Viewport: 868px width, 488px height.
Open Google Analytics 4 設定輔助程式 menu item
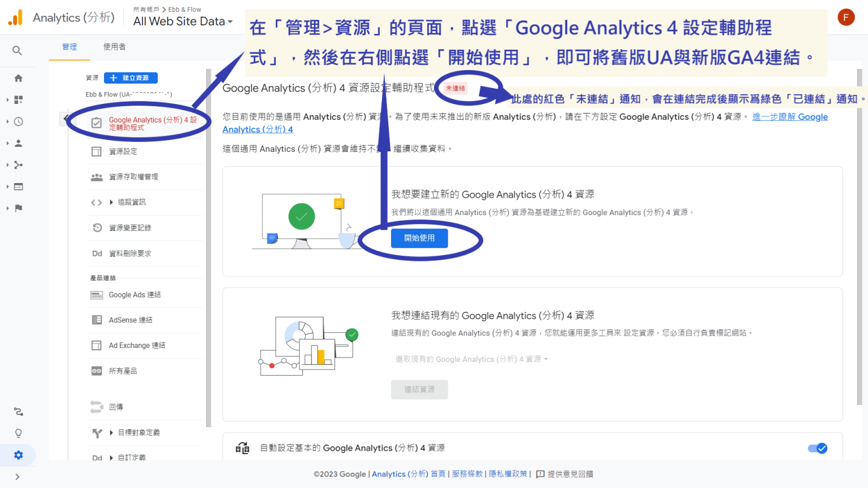[153, 124]
